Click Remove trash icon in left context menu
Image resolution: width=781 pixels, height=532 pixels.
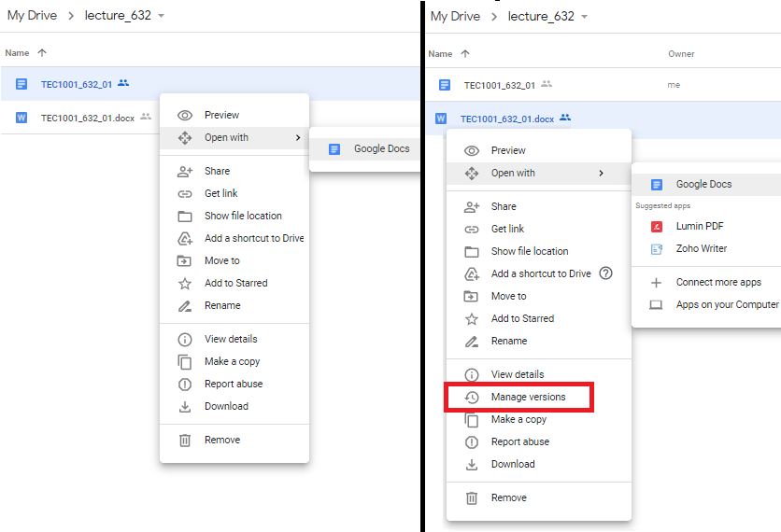coord(185,440)
